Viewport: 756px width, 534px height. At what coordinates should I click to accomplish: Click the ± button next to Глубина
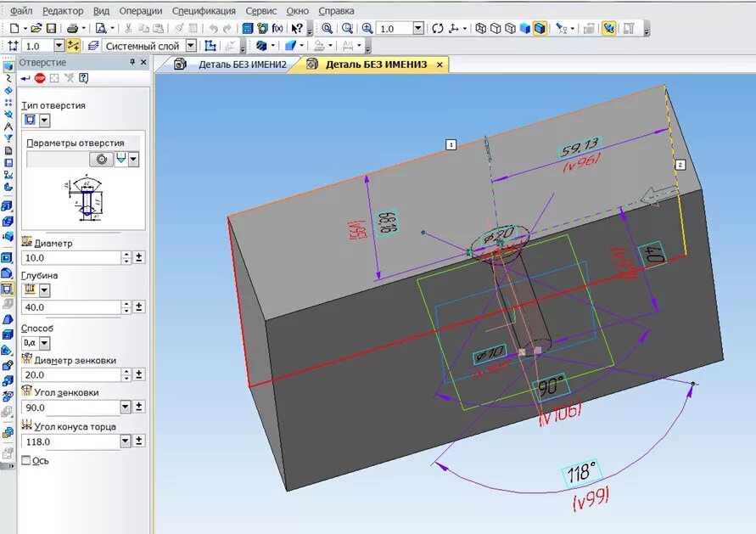(139, 306)
